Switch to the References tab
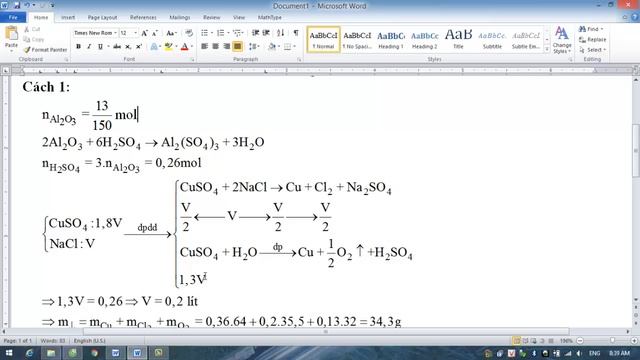Screen dimensions: 640x360 143,18
